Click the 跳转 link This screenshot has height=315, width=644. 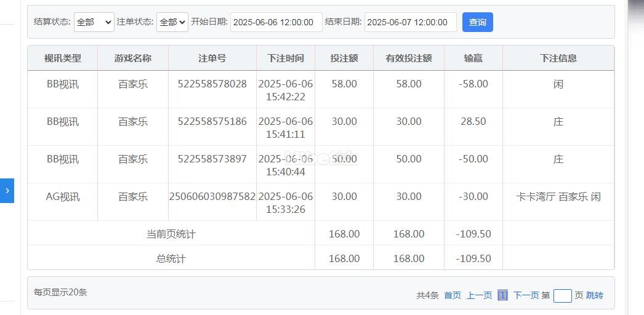[x=595, y=295]
